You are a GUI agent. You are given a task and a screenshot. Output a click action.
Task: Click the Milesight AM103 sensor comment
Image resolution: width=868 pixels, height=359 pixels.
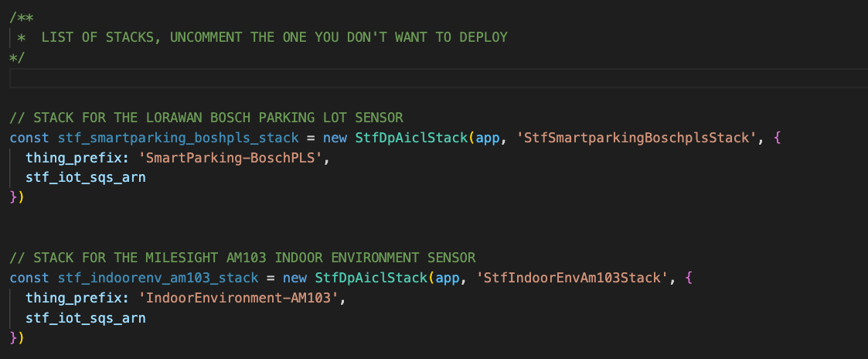click(x=243, y=258)
